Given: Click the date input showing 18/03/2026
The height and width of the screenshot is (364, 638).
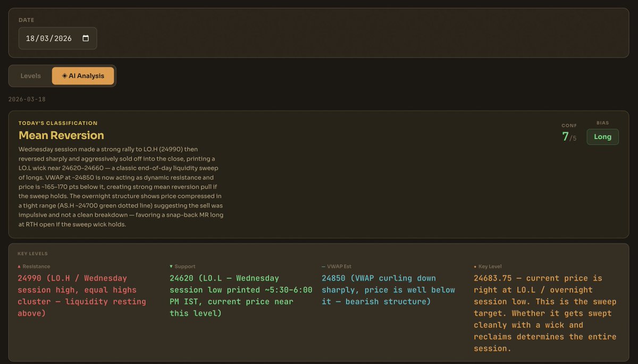Looking at the screenshot, I should [58, 38].
